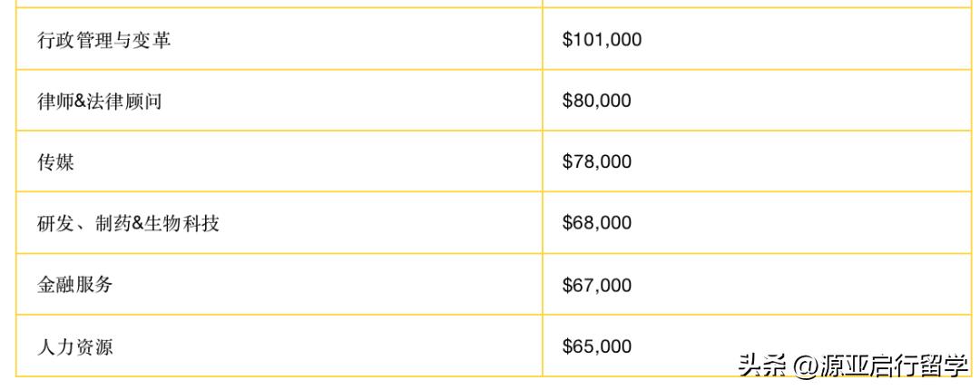Image resolution: width=980 pixels, height=390 pixels.
Task: Click the 行政管理与变革 industry cell
Action: [103, 40]
